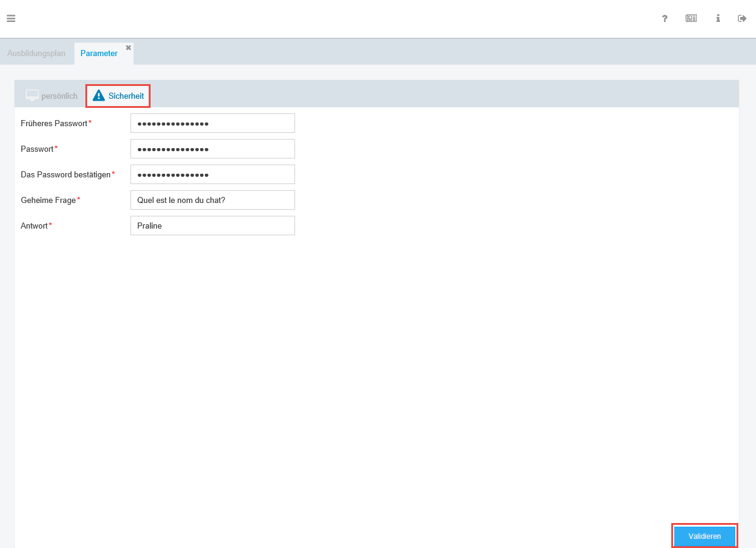Open the hamburger navigation menu
This screenshot has width=756, height=548.
pyautogui.click(x=11, y=18)
